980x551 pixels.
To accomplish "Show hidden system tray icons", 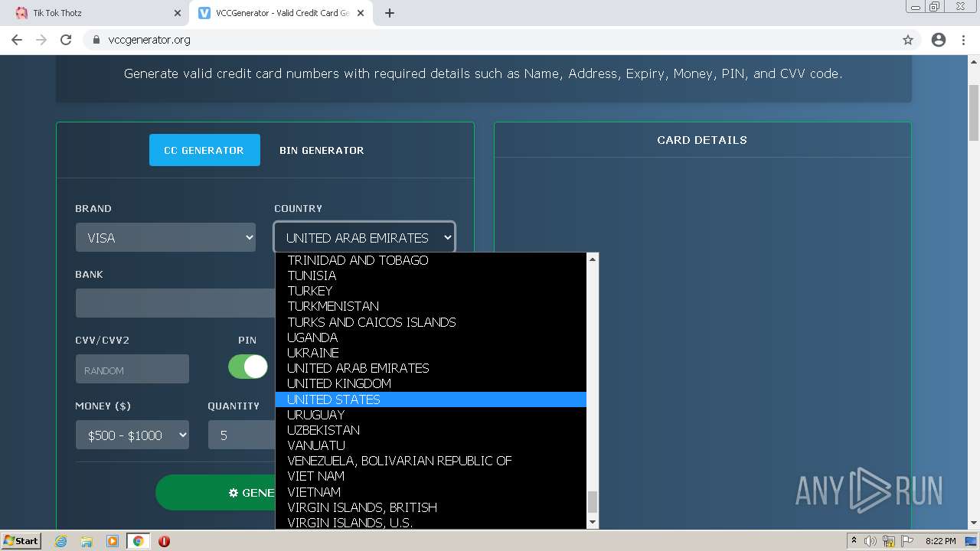I will [853, 541].
